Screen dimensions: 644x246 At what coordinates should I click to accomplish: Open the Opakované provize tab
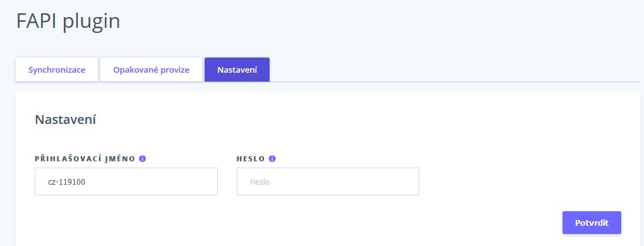coord(151,70)
